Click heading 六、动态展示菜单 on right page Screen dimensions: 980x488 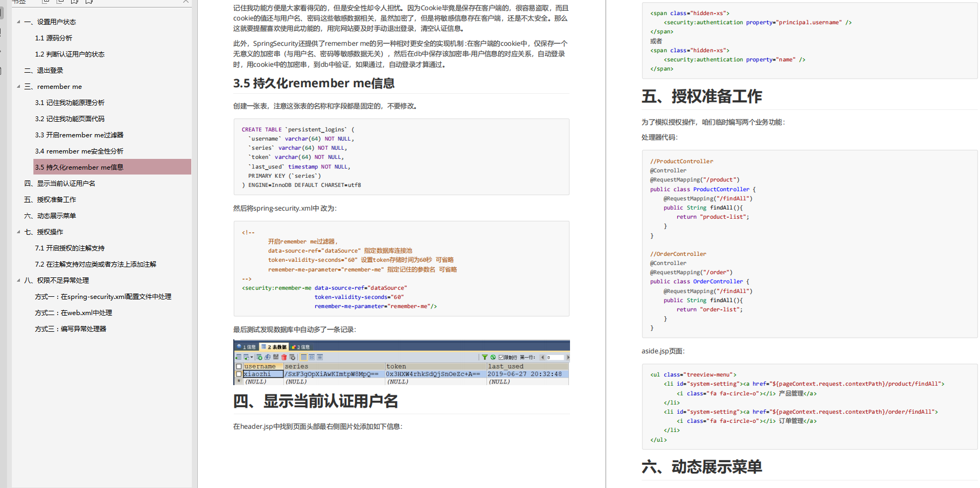(x=701, y=466)
